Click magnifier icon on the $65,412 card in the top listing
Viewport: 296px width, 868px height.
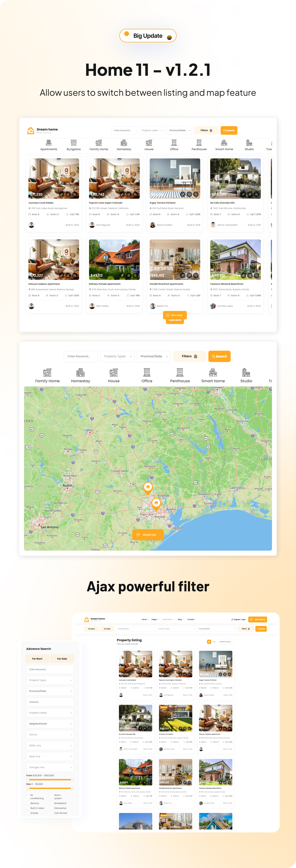coord(196,275)
